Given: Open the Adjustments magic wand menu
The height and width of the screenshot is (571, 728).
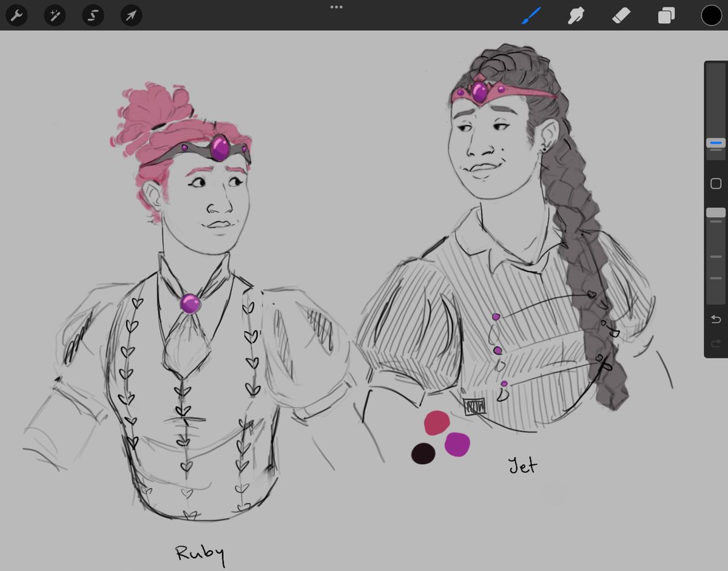Looking at the screenshot, I should tap(55, 15).
